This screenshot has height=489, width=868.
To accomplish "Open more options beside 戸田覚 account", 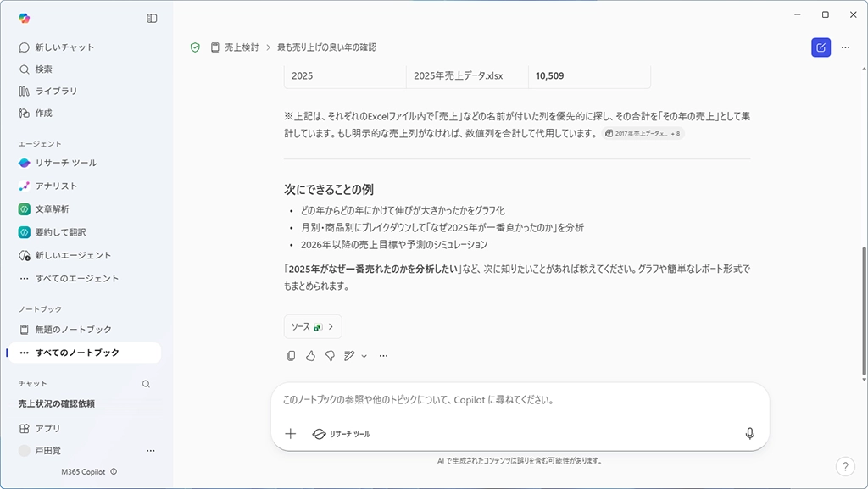I will click(151, 451).
